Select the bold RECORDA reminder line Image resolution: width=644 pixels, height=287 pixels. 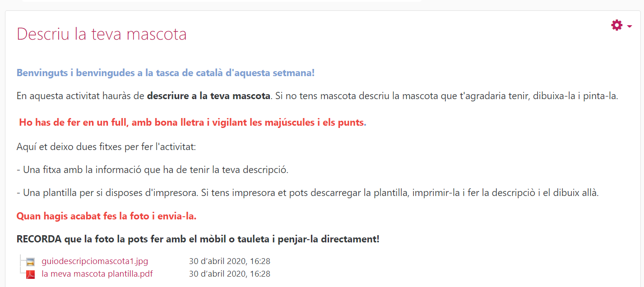(198, 239)
